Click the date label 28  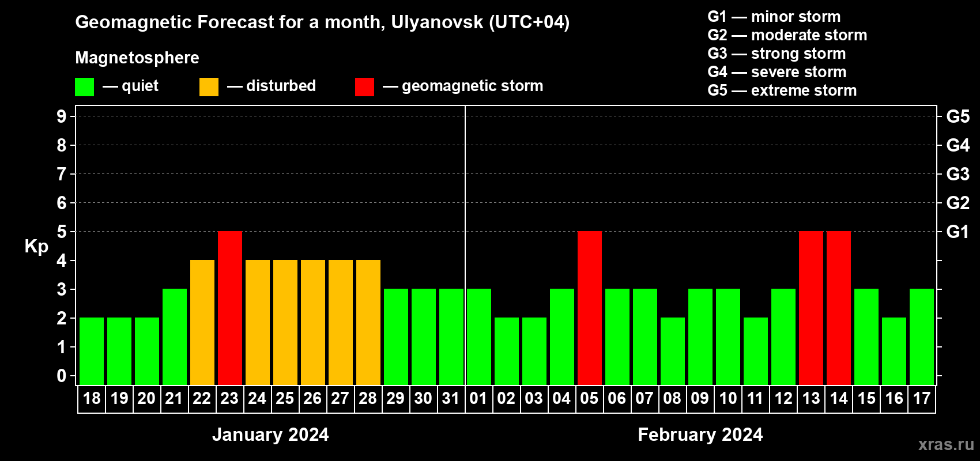point(368,398)
